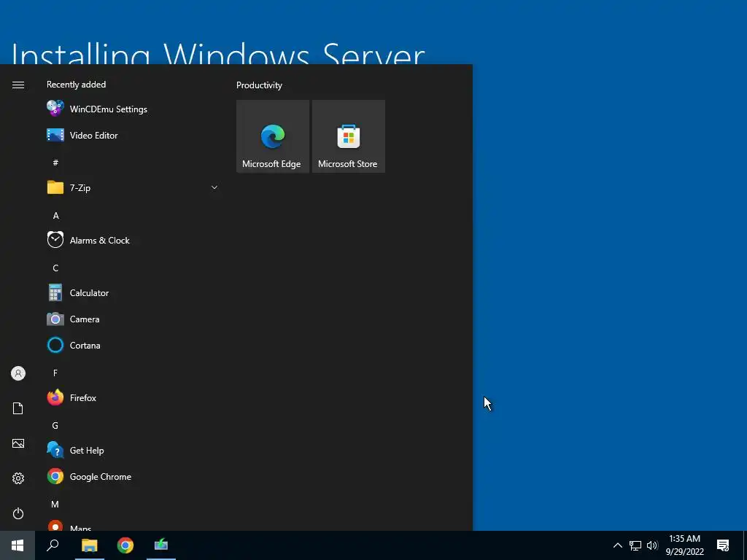Open WinCDEmu Settings from recently added

click(133, 109)
